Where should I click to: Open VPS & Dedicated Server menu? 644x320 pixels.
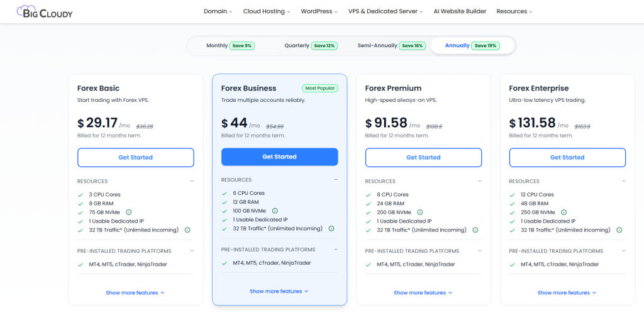click(x=386, y=11)
